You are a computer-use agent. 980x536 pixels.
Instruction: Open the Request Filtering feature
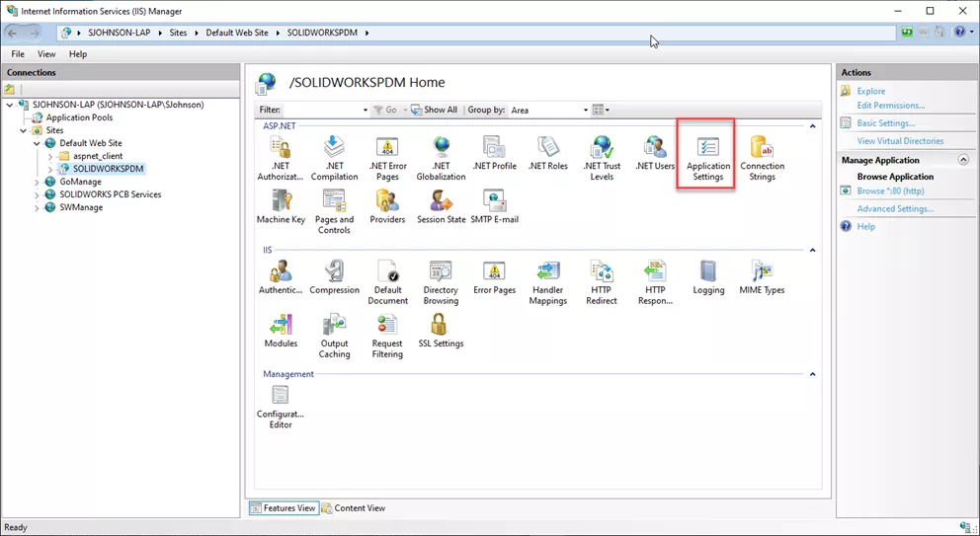tap(387, 336)
